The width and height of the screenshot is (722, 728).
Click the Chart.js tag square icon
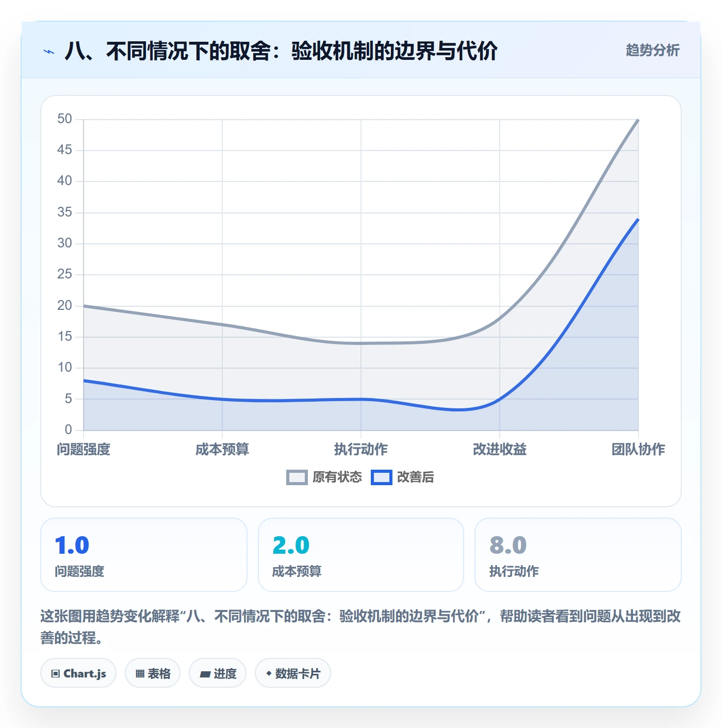[x=56, y=674]
